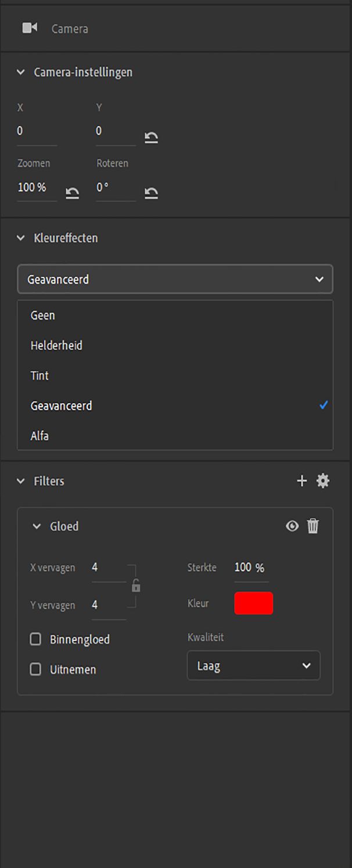Image resolution: width=352 pixels, height=868 pixels.
Task: Reset the camera Zoomen value
Action: [72, 193]
